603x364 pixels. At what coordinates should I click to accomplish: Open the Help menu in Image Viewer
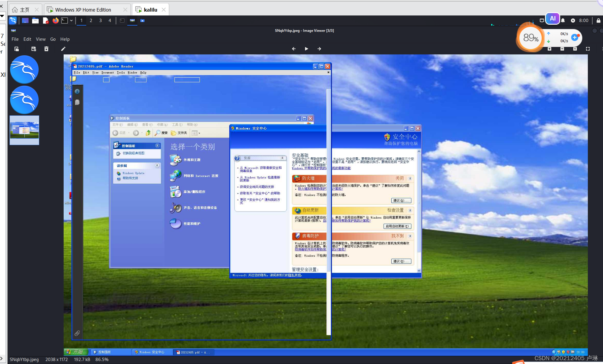(x=65, y=39)
